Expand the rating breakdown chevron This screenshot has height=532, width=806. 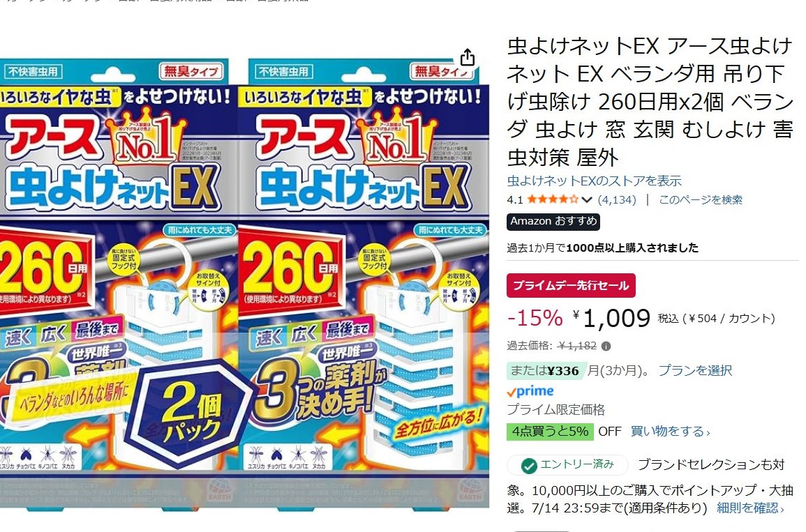click(x=587, y=199)
